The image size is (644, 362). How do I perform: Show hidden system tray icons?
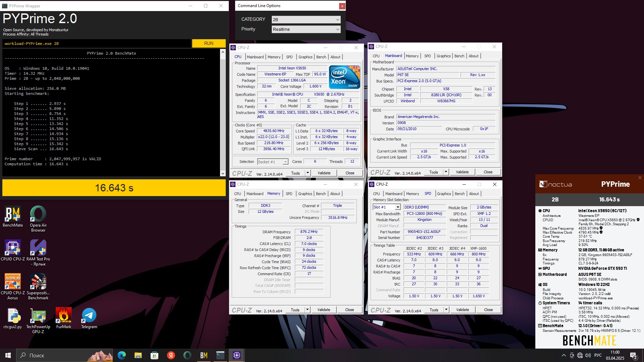(564, 355)
